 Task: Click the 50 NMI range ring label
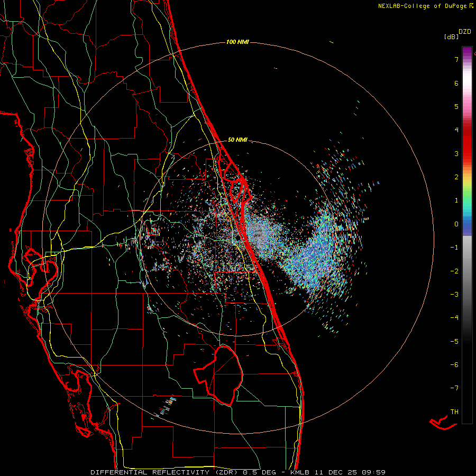[x=237, y=140]
